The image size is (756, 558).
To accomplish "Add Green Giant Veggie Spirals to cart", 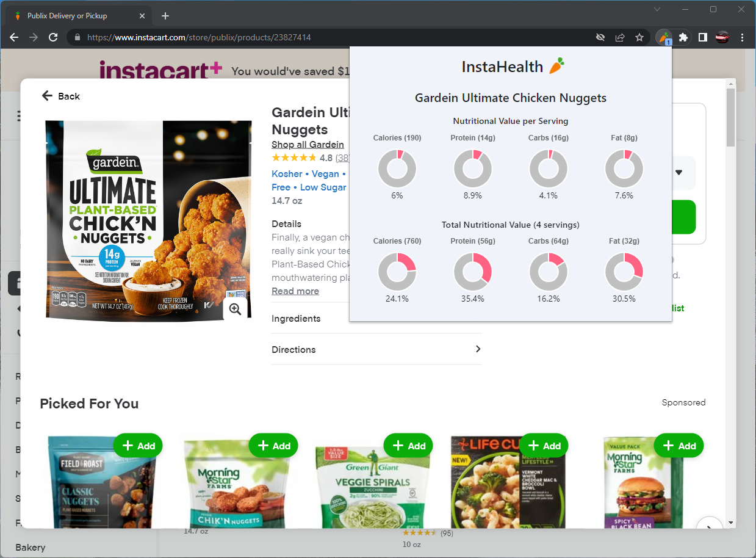I will [408, 446].
